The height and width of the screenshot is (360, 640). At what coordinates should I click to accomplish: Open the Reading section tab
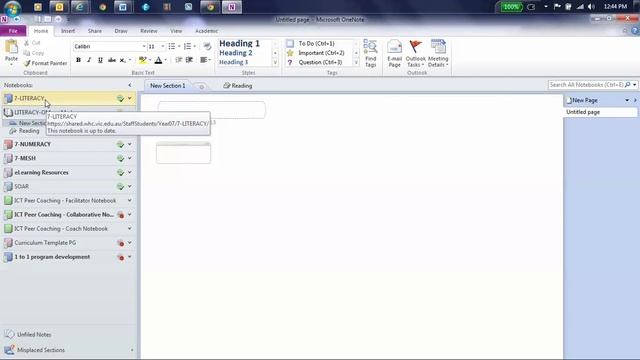coord(238,86)
